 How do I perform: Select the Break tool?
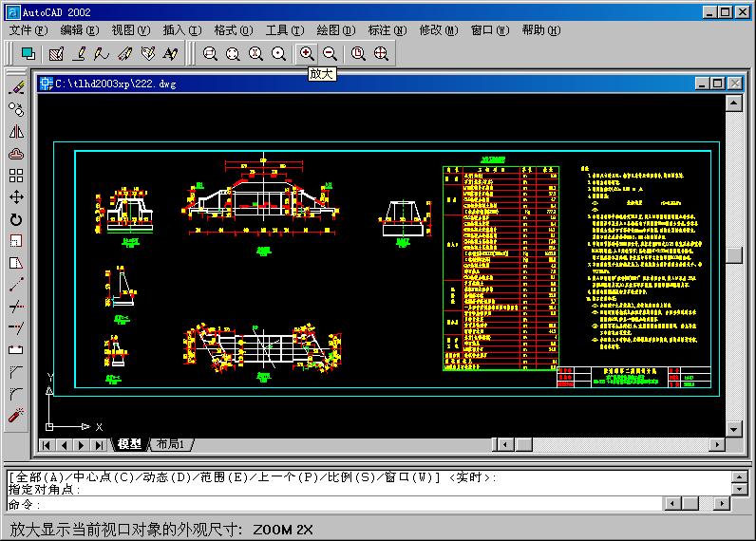pyautogui.click(x=16, y=350)
